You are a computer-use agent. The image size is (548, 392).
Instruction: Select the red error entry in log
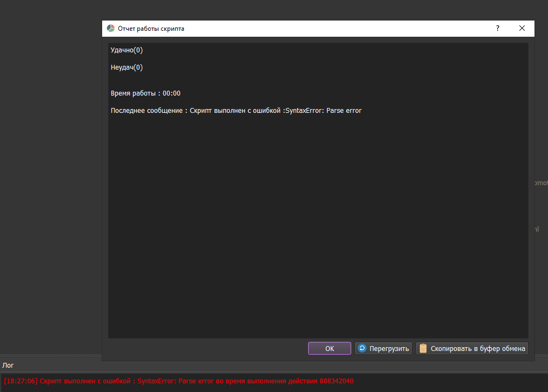(x=178, y=381)
